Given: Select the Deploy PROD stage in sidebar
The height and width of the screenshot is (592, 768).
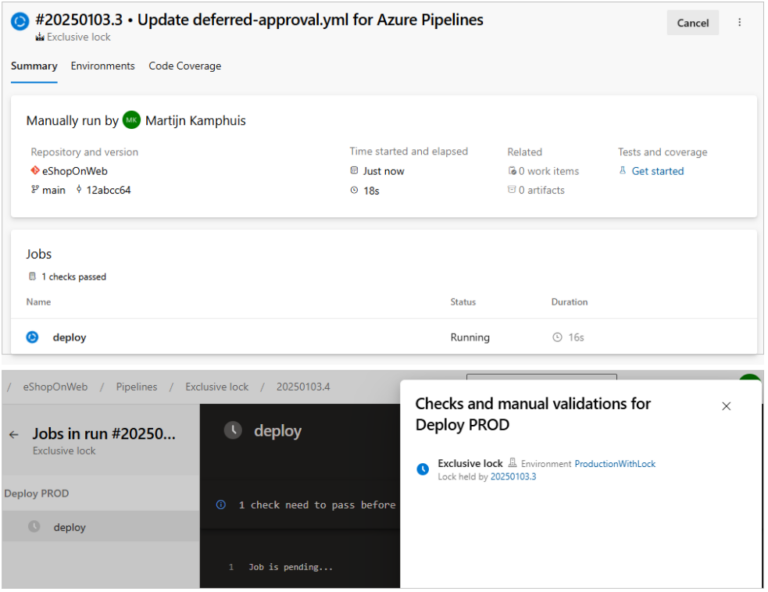Looking at the screenshot, I should (x=36, y=494).
